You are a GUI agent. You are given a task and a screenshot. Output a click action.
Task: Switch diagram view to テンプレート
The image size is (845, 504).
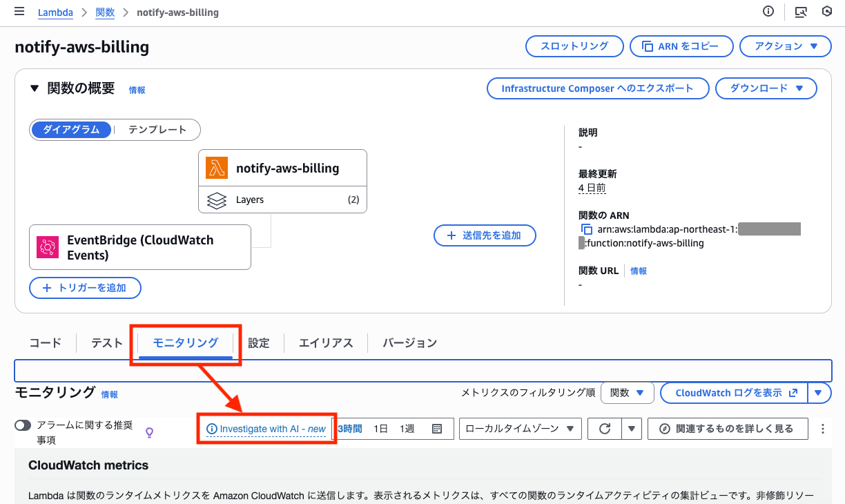157,130
